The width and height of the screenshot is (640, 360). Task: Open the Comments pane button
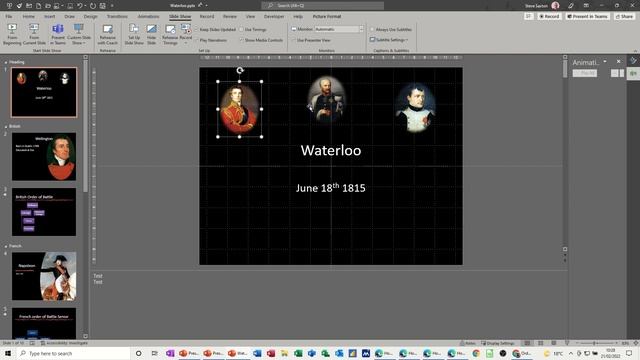529,16
